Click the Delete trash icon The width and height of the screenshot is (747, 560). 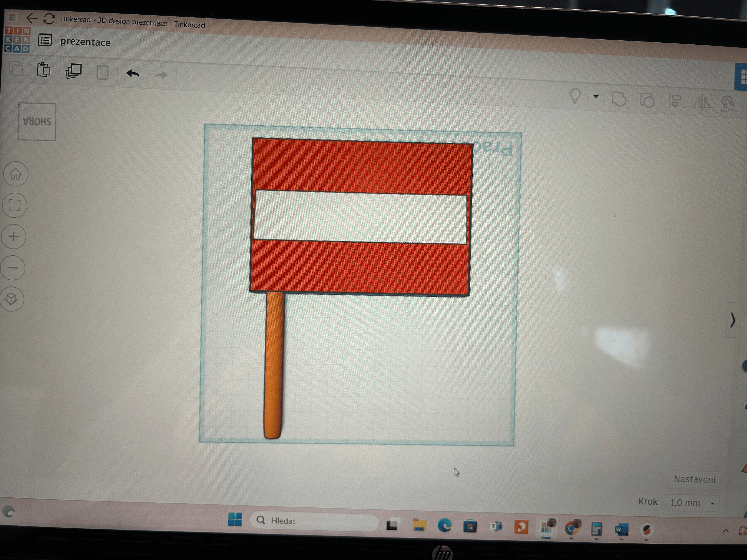102,72
